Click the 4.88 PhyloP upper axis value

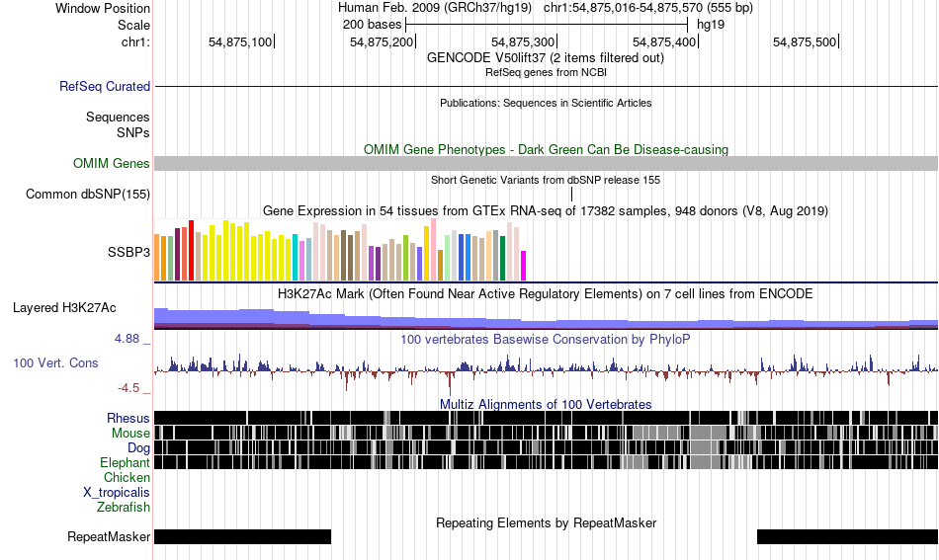(127, 339)
